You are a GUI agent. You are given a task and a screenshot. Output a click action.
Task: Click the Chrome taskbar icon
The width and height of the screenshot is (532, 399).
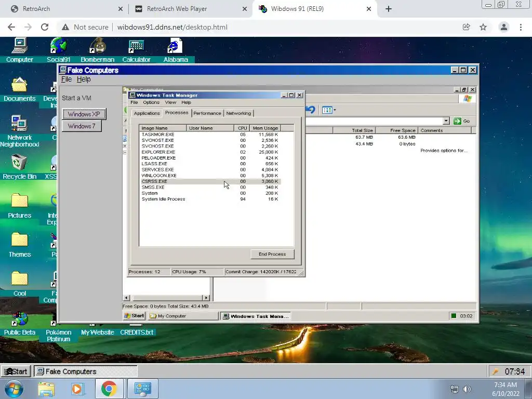pos(109,389)
